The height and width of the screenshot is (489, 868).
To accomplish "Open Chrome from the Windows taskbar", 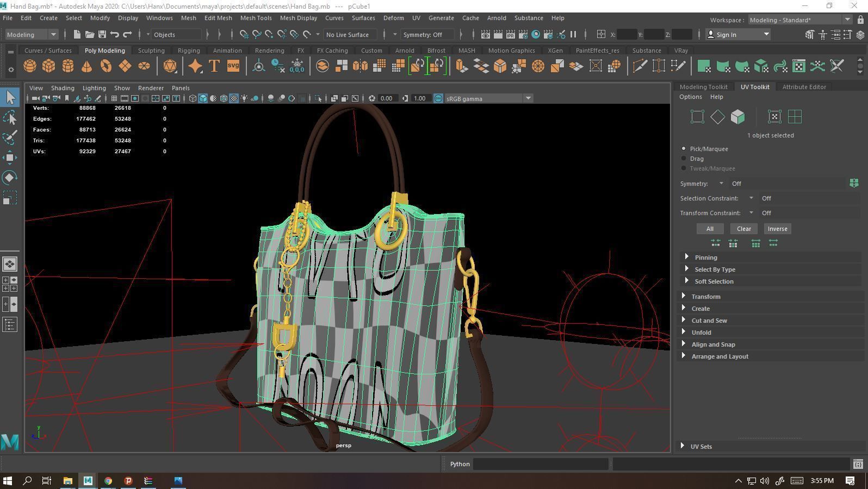I will point(108,480).
